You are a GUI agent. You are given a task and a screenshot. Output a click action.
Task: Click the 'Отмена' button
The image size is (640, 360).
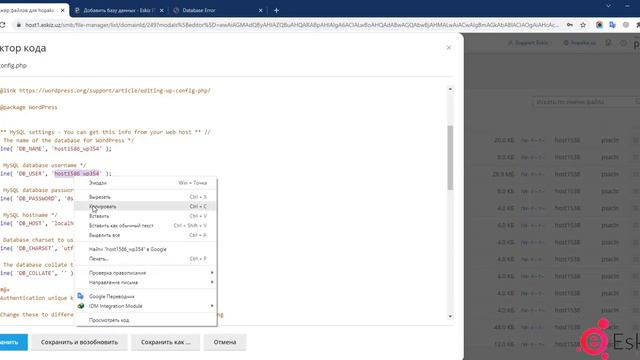225,342
